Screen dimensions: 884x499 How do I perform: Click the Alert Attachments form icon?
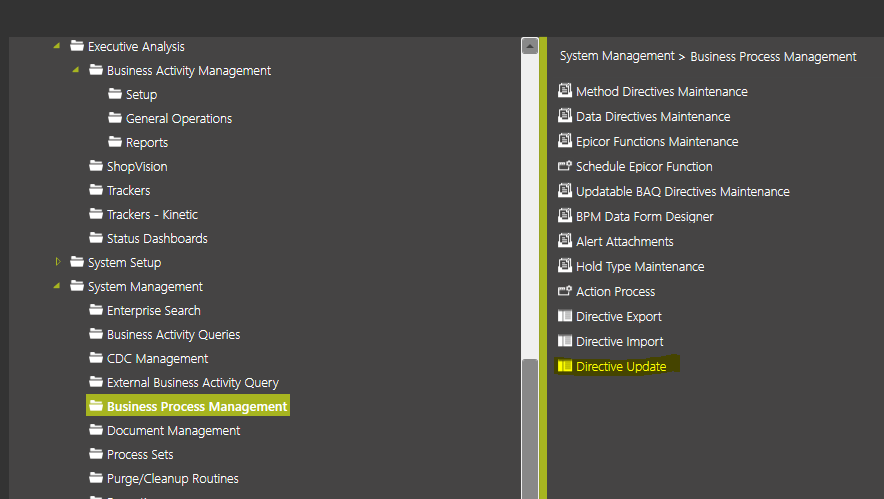[x=564, y=240]
